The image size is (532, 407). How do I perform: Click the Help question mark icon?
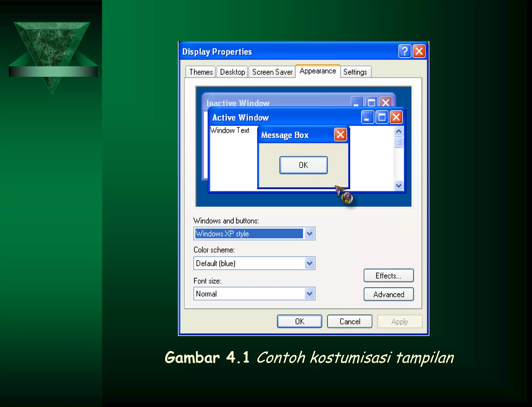(x=404, y=51)
